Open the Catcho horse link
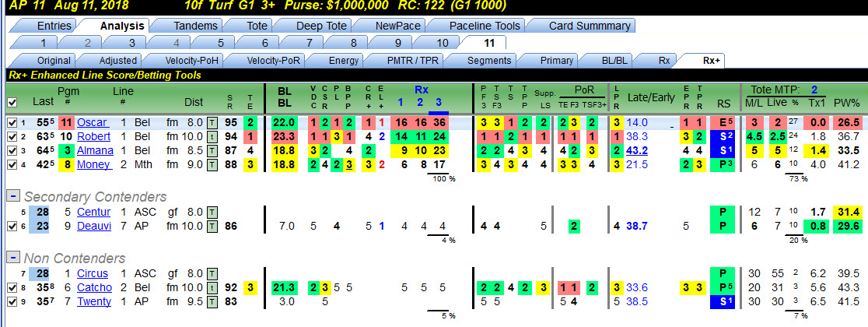 click(94, 287)
